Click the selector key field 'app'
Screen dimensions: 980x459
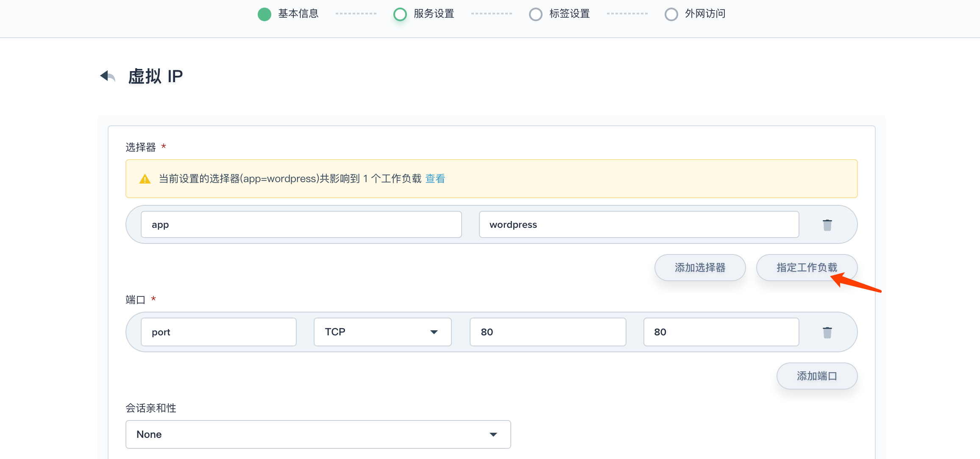pyautogui.click(x=301, y=225)
